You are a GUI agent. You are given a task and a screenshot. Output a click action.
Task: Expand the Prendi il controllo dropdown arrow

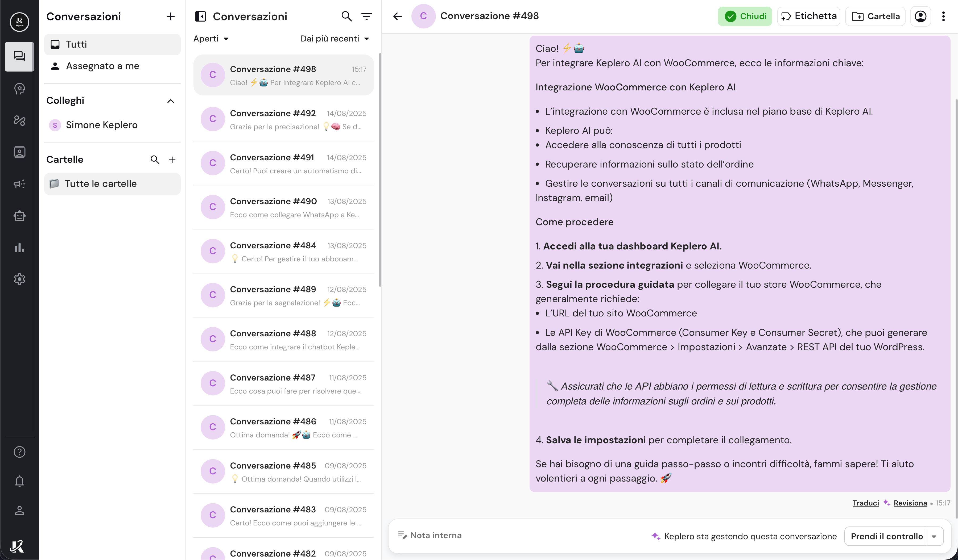[934, 536]
